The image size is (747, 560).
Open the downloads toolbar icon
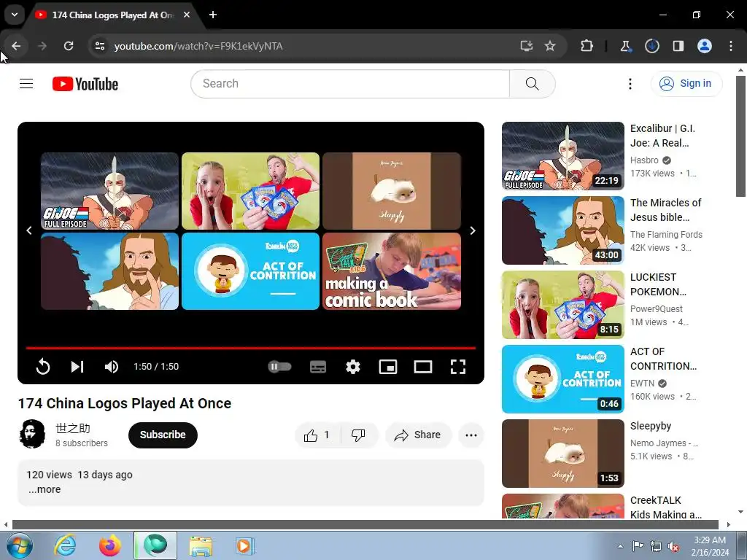point(651,46)
